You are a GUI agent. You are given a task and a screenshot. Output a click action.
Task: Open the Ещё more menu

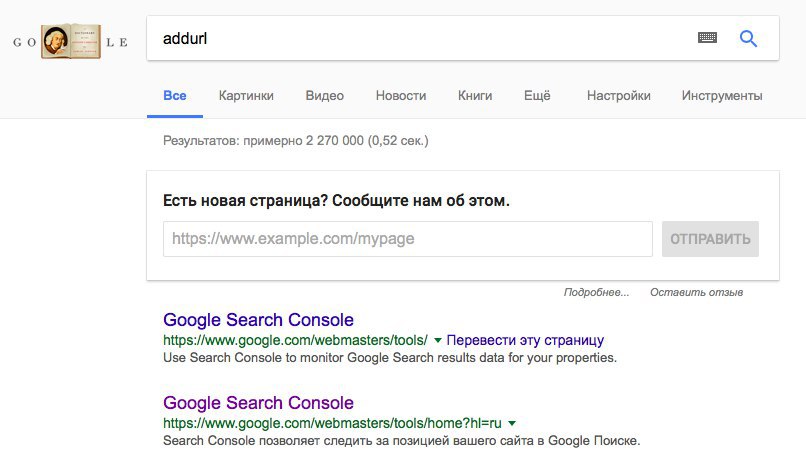click(537, 96)
